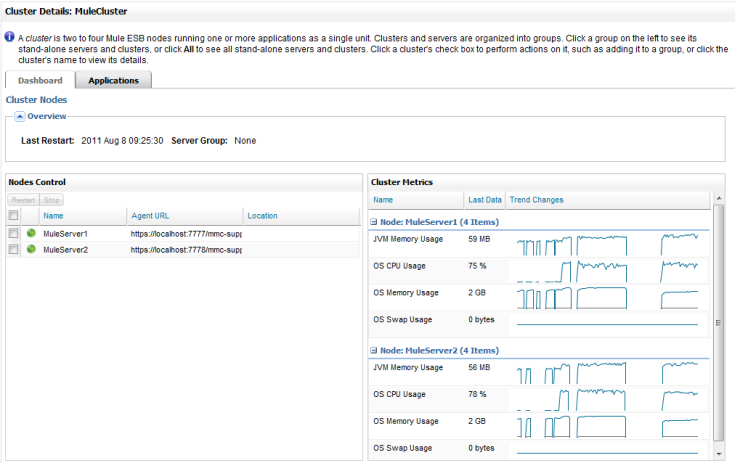The image size is (735, 463).
Task: Click the Server Group value None
Action: pyautogui.click(x=245, y=141)
